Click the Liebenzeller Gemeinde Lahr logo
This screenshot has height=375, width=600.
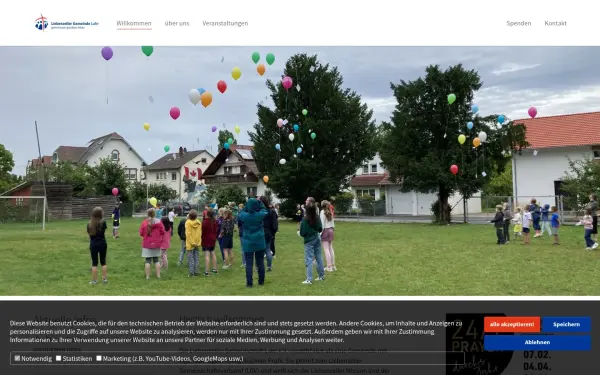[x=67, y=23]
